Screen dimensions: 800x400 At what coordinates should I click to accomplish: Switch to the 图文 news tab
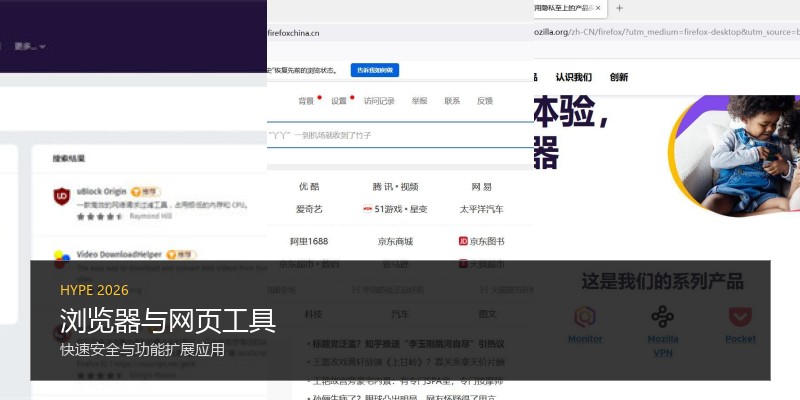(x=488, y=314)
